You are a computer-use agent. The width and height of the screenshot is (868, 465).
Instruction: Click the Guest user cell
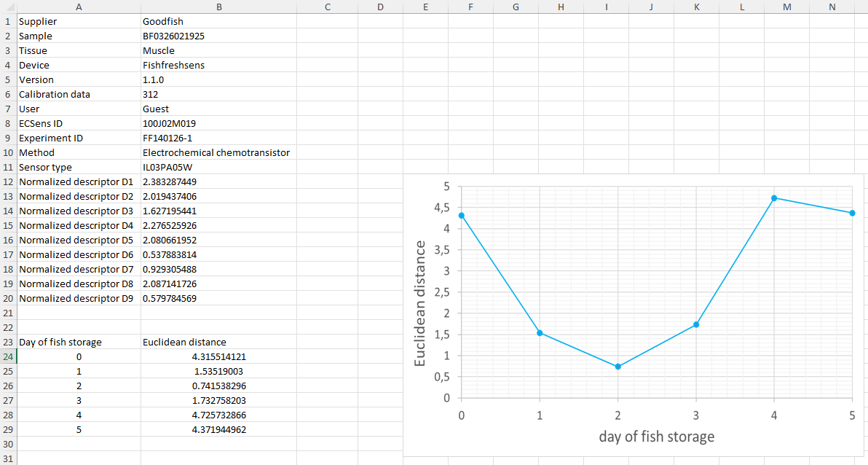(x=218, y=109)
